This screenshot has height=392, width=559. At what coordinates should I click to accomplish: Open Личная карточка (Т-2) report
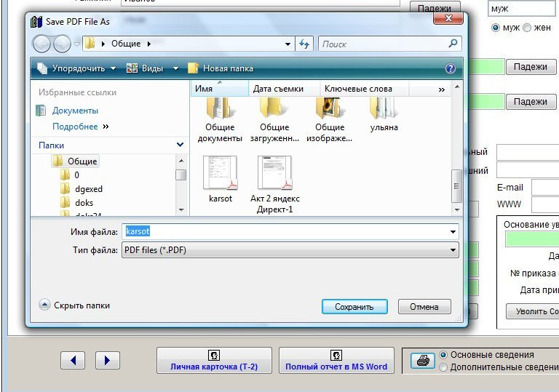point(214,360)
